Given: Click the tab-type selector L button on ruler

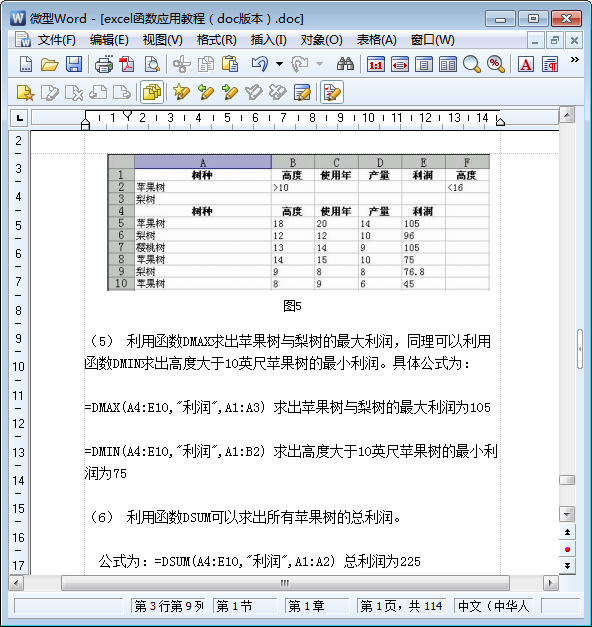Looking at the screenshot, I should coord(19,118).
